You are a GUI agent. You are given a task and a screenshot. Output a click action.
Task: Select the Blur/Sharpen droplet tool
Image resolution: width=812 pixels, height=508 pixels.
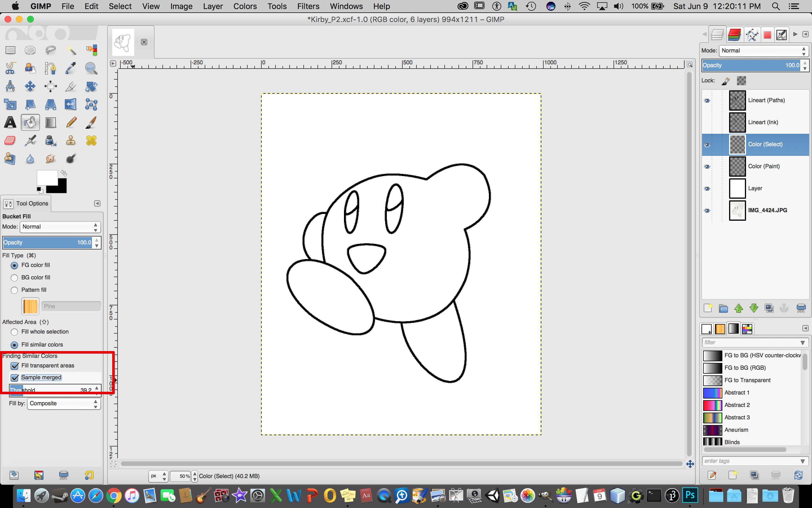pos(30,159)
